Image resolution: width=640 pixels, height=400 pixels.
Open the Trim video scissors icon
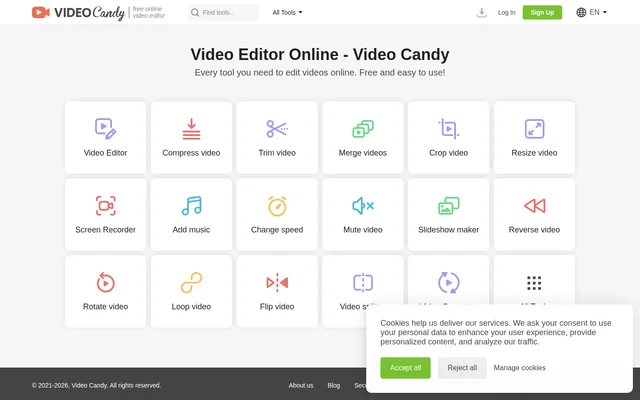click(x=277, y=129)
